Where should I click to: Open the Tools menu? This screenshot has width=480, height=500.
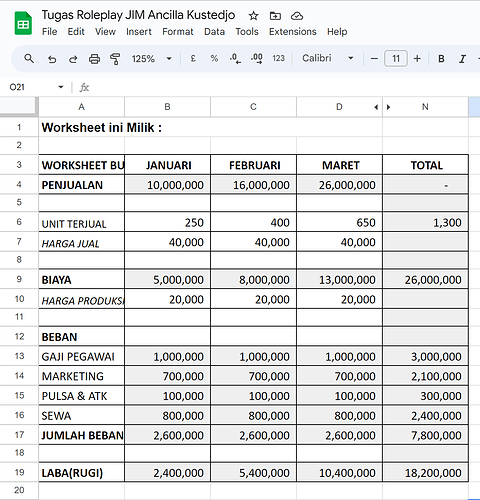tap(247, 32)
